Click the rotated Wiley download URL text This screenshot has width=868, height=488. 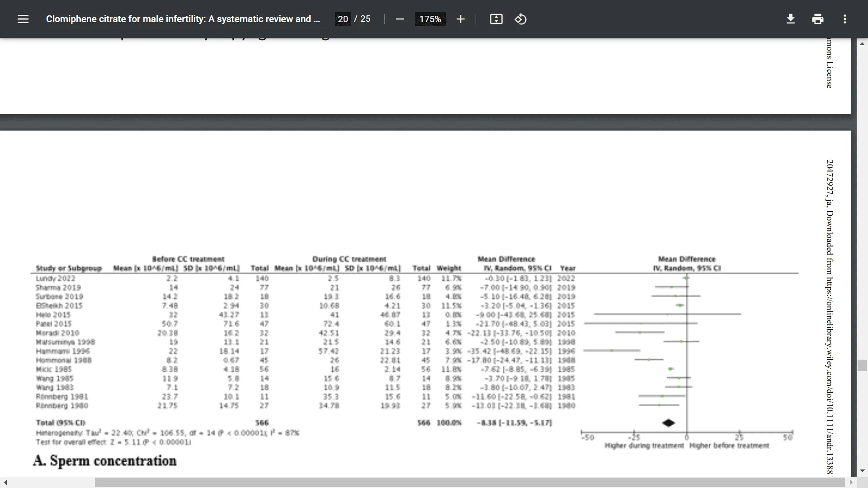click(x=830, y=317)
